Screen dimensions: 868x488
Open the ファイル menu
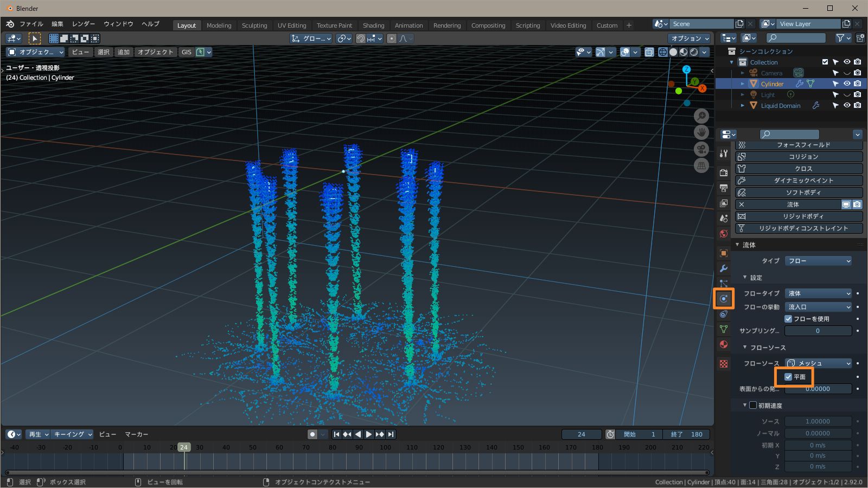31,24
